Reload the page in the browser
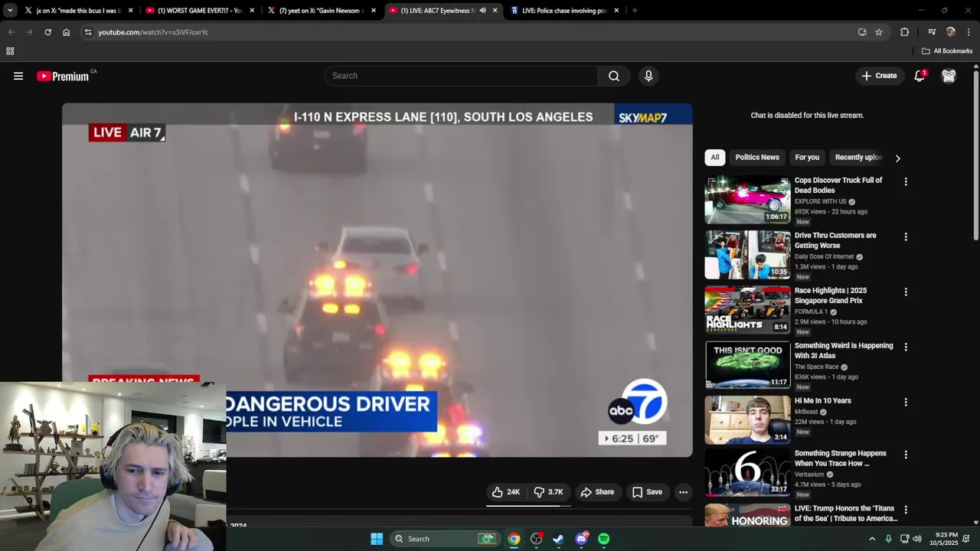The image size is (980, 551). (47, 32)
